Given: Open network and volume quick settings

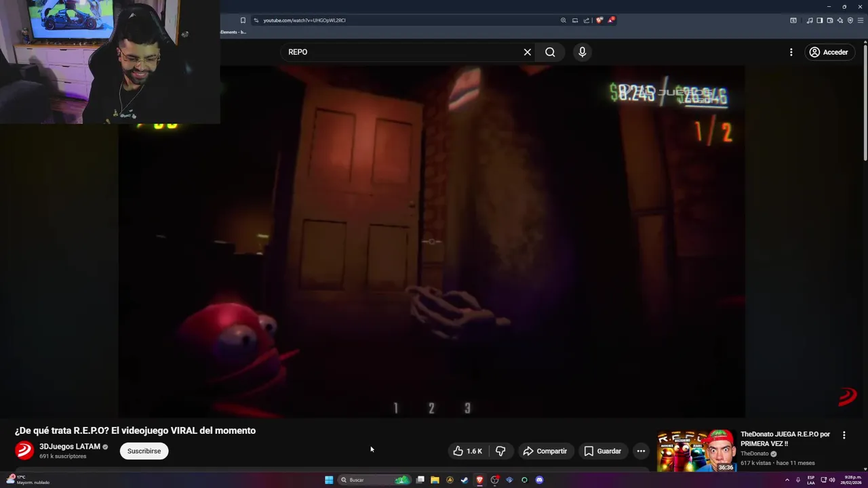Looking at the screenshot, I should pos(828,480).
